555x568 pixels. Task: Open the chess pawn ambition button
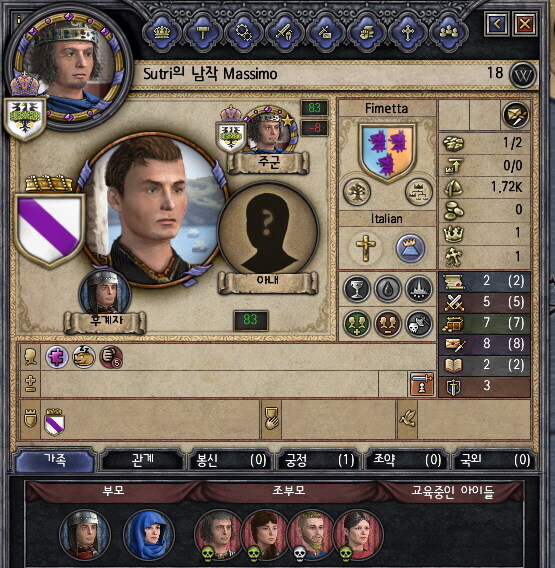coord(422,384)
